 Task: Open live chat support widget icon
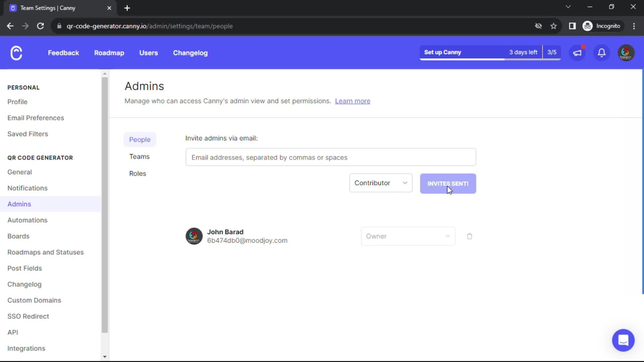coord(624,340)
